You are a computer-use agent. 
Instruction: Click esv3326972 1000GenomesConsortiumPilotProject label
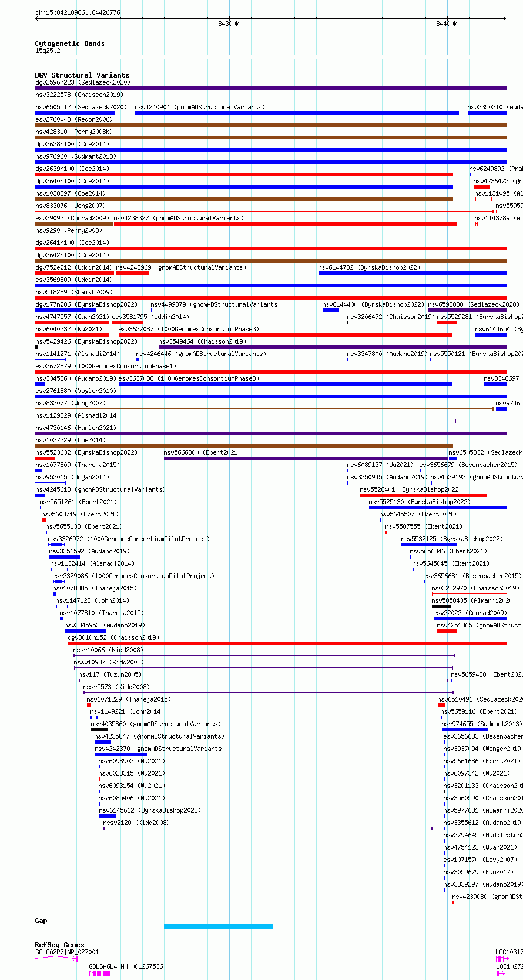(129, 539)
